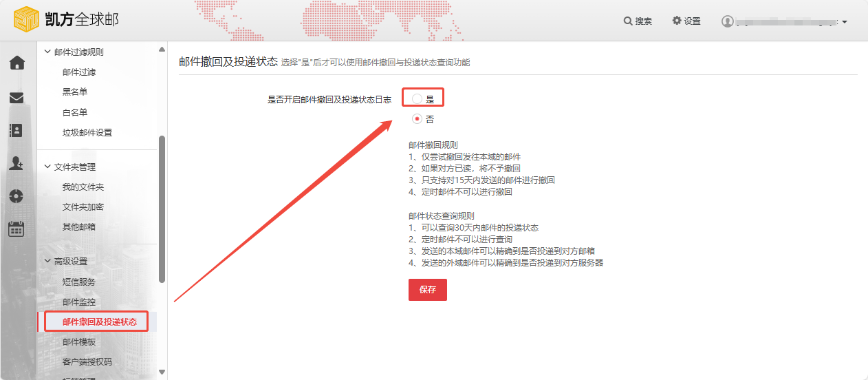The width and height of the screenshot is (868, 380).
Task: Open 短信服务 menu item
Action: click(x=79, y=282)
